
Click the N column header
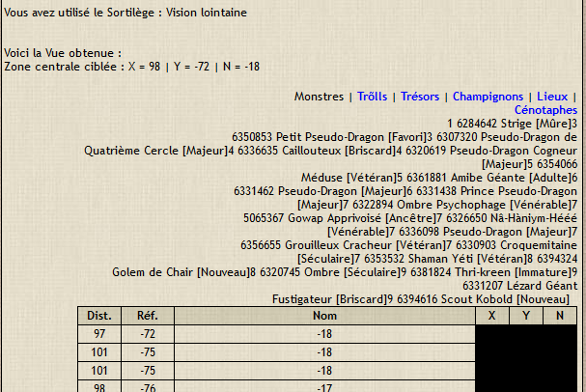coord(559,316)
